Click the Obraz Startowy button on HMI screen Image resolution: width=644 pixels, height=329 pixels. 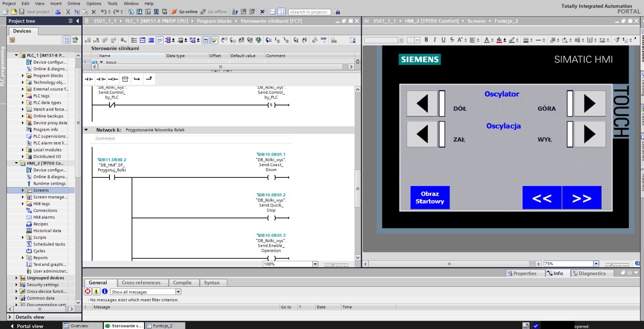click(x=429, y=197)
